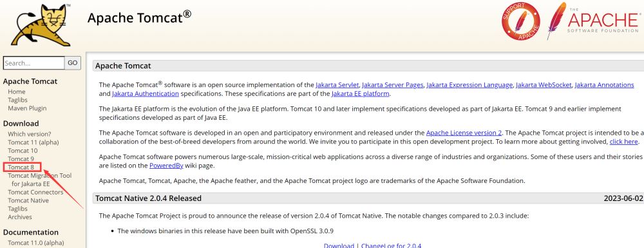The image size is (644, 248).
Task: Click the Tomcat Native 2.0.4 Released heading
Action: [x=148, y=198]
